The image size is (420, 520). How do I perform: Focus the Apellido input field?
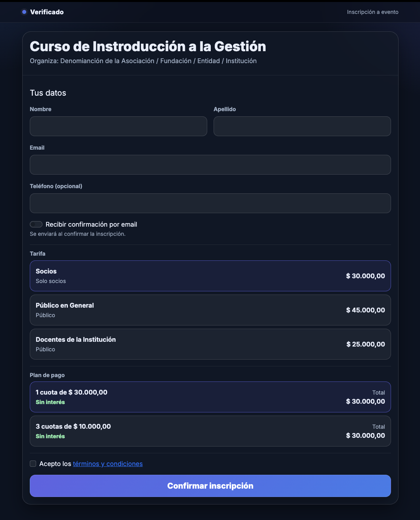pos(302,126)
